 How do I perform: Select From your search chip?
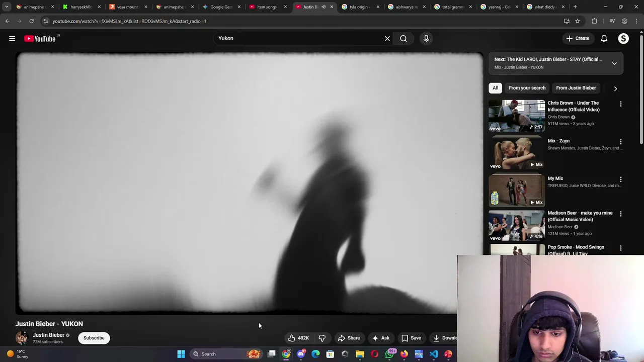(527, 88)
